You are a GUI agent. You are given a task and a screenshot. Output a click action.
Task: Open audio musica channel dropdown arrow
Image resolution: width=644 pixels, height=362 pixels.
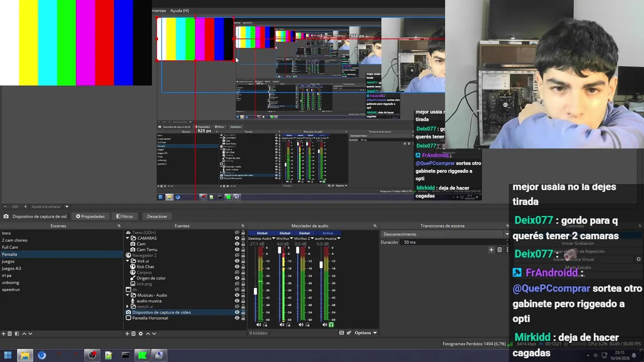point(339,238)
